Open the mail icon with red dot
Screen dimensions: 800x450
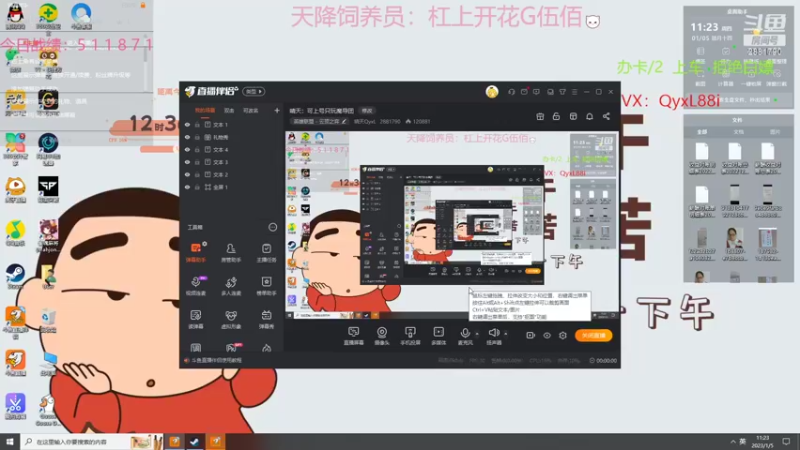point(524,92)
